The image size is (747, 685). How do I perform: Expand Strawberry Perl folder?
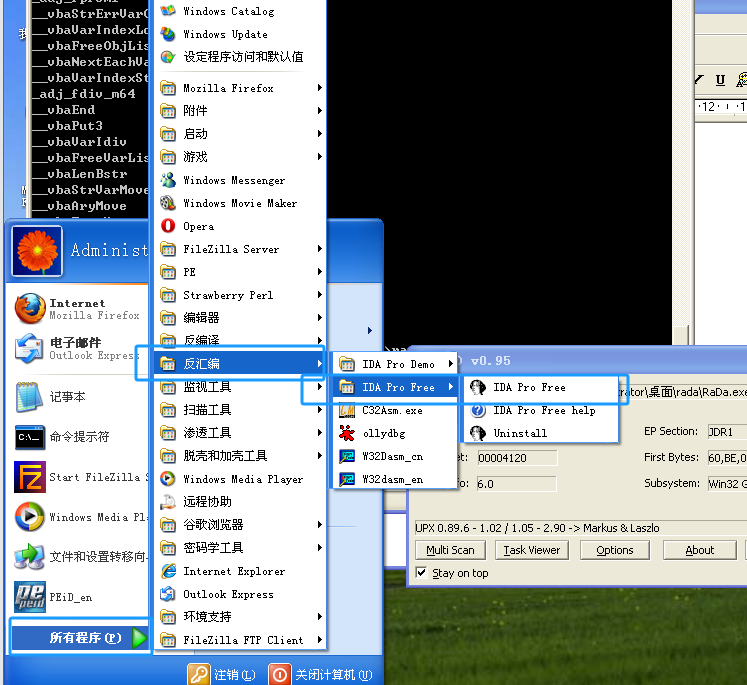240,295
